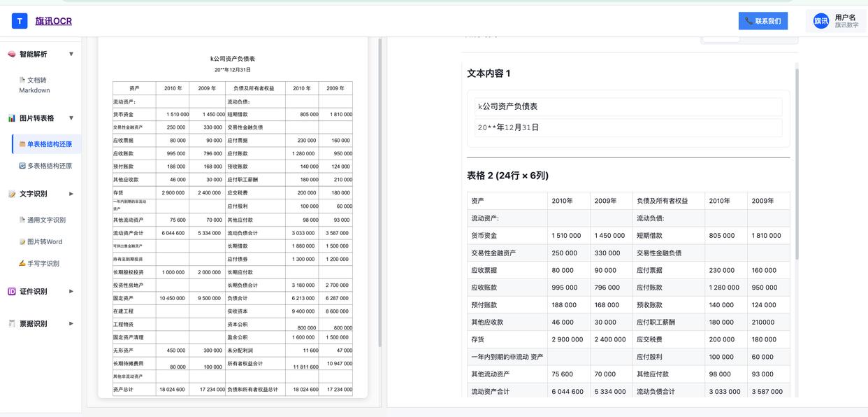
Task: Expand the 票据识别 section arrow
Action: pyautogui.click(x=71, y=324)
